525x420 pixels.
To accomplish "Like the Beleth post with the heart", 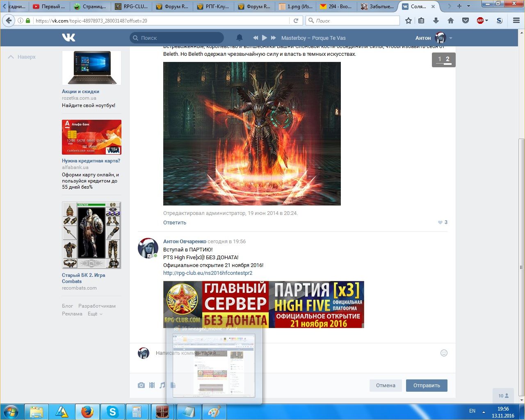I will point(440,222).
